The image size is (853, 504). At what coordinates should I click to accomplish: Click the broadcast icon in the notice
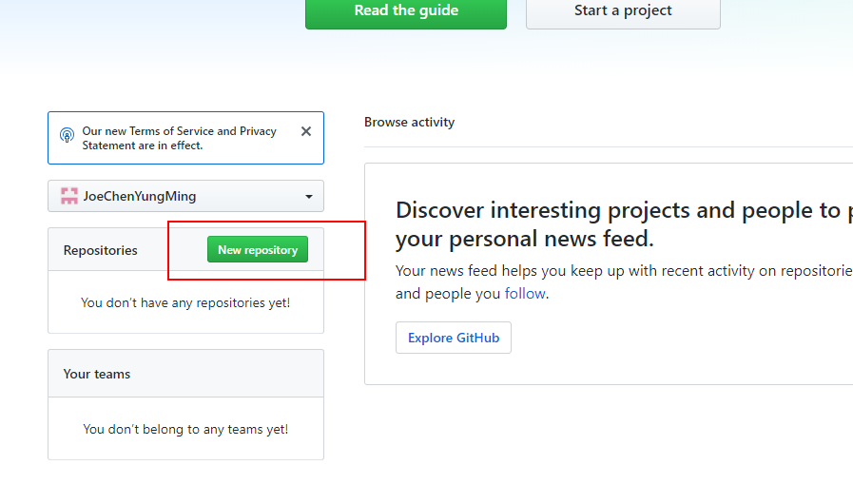(x=67, y=135)
